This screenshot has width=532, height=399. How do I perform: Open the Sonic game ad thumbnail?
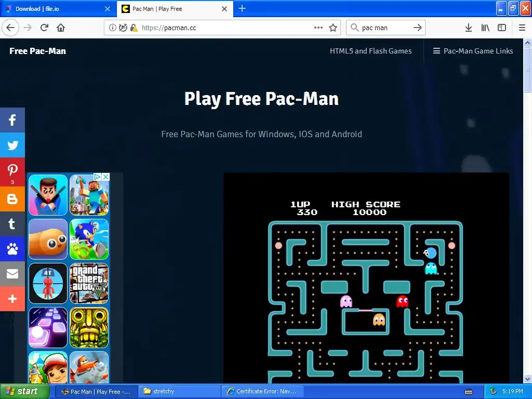point(89,239)
